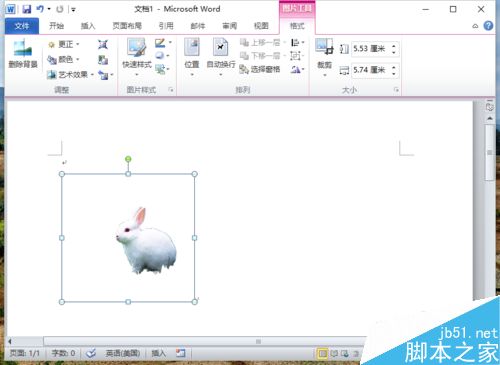
Task: Click the Redo icon in Quick Access
Action: point(60,9)
